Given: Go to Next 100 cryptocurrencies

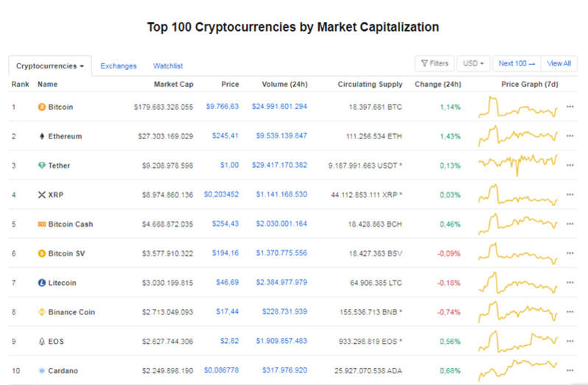Looking at the screenshot, I should click(517, 63).
